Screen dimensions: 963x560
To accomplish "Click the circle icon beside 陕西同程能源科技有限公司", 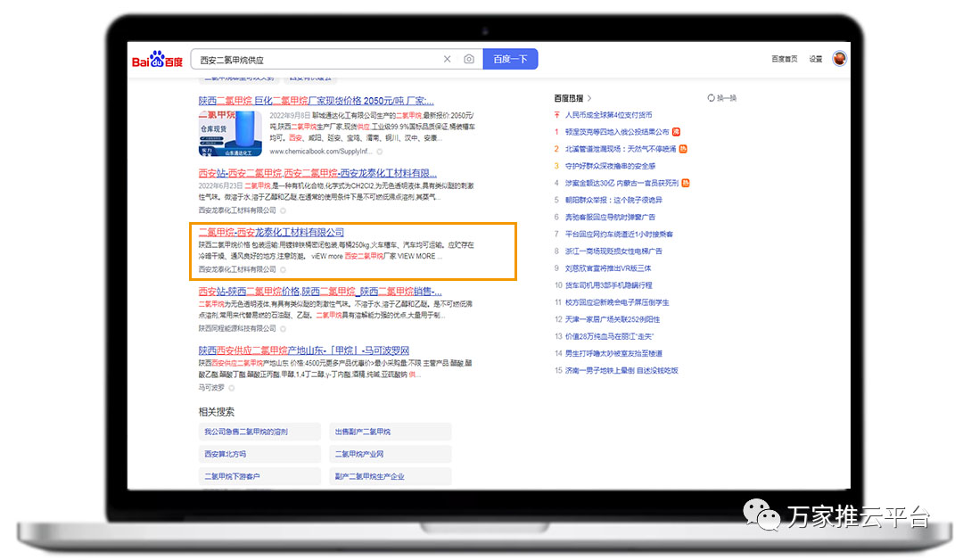I will tap(283, 328).
